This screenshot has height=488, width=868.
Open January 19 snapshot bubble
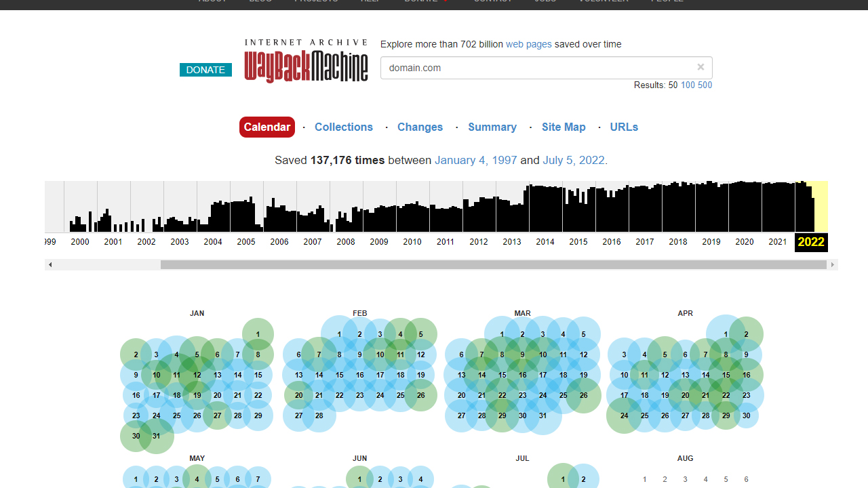(197, 395)
